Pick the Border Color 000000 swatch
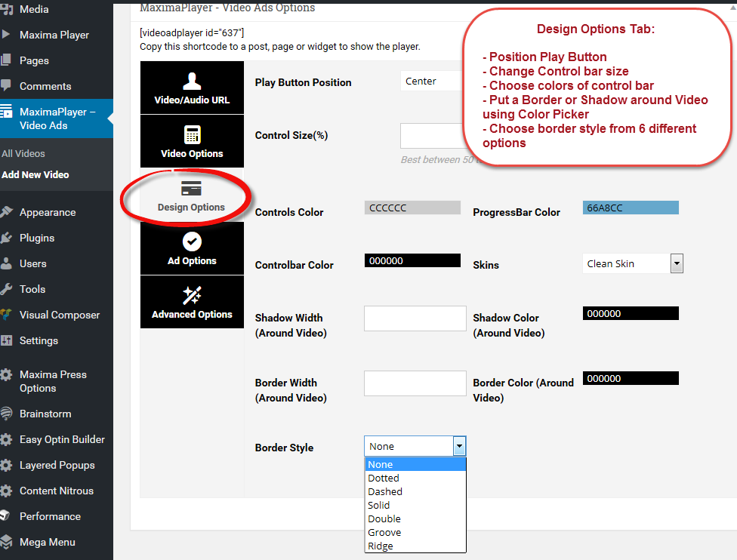This screenshot has height=560, width=737. click(631, 378)
